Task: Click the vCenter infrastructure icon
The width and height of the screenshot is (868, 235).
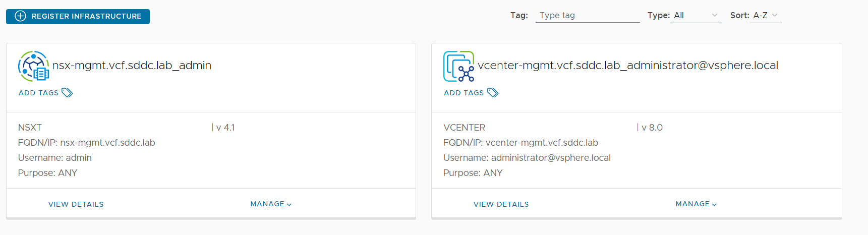Action: pyautogui.click(x=458, y=66)
